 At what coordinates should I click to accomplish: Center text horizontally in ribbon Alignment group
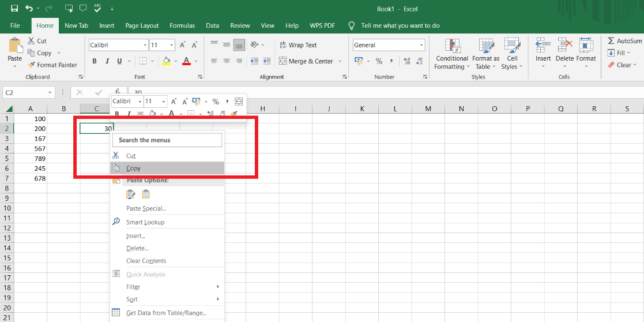227,61
